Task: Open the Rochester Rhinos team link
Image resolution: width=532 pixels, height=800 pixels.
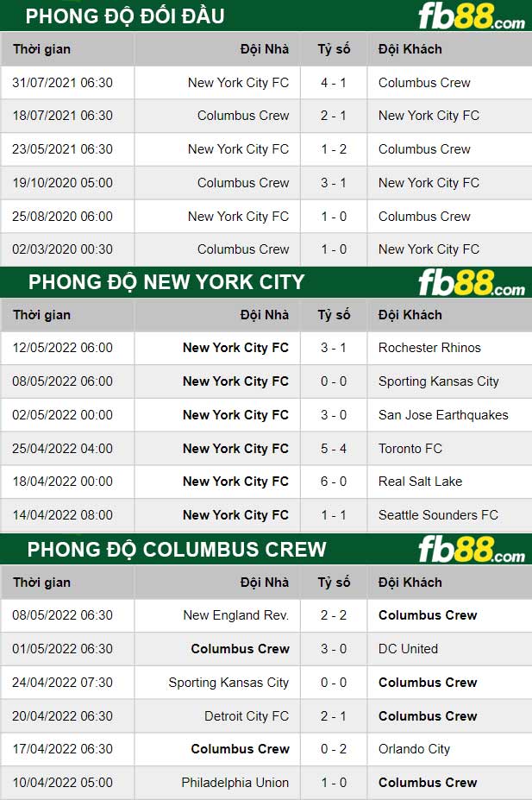Action: click(x=429, y=348)
